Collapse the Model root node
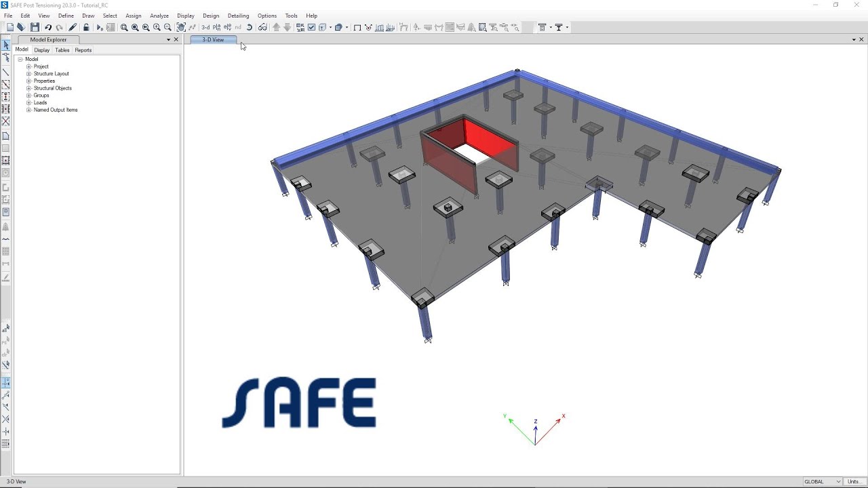This screenshot has width=868, height=488. pos(20,59)
